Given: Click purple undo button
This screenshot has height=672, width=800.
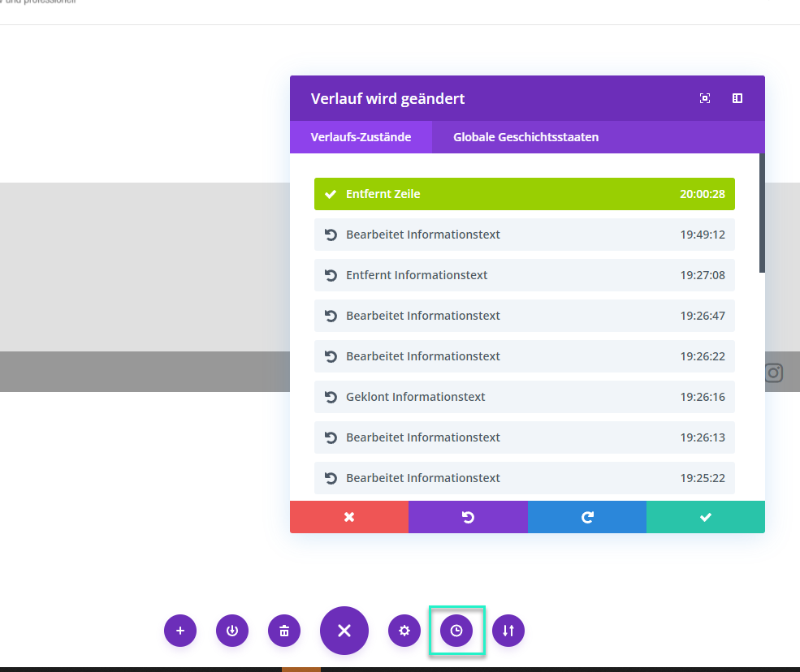Looking at the screenshot, I should [468, 517].
